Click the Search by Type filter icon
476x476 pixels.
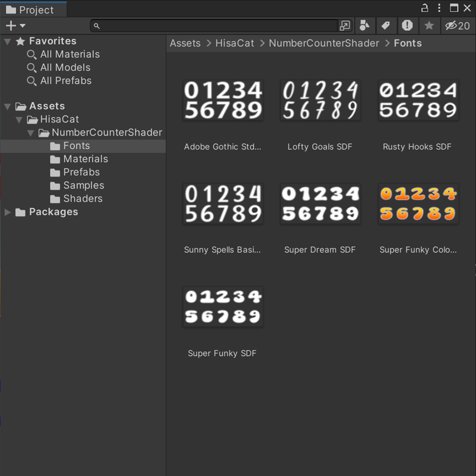pyautogui.click(x=365, y=25)
